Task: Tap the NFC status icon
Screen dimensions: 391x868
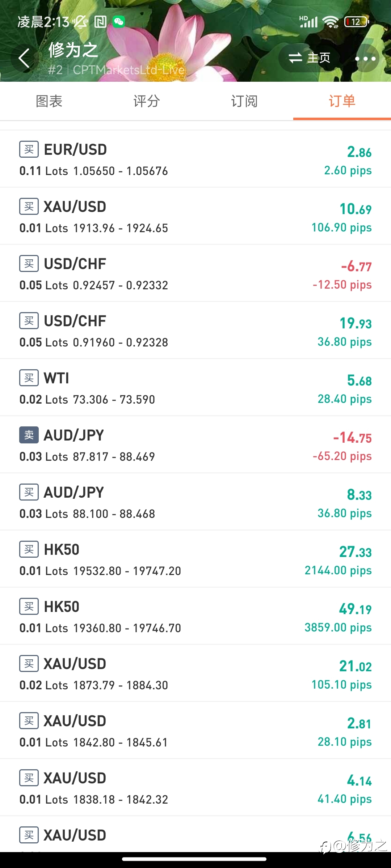Action: [100, 22]
